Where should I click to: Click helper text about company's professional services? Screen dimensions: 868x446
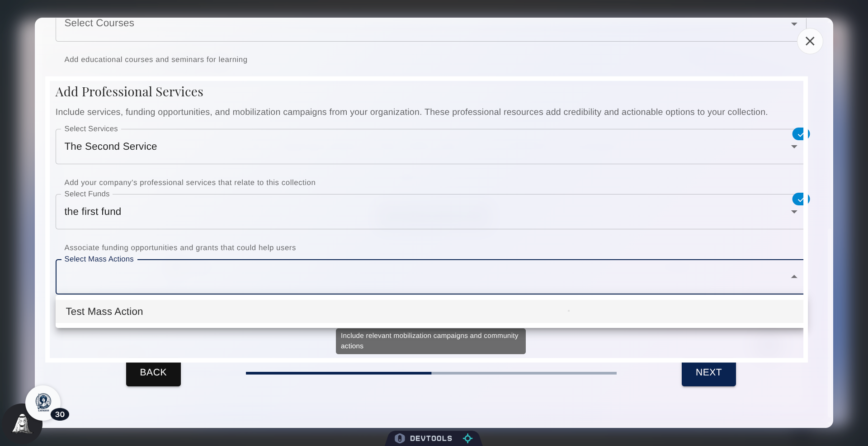tap(190, 183)
